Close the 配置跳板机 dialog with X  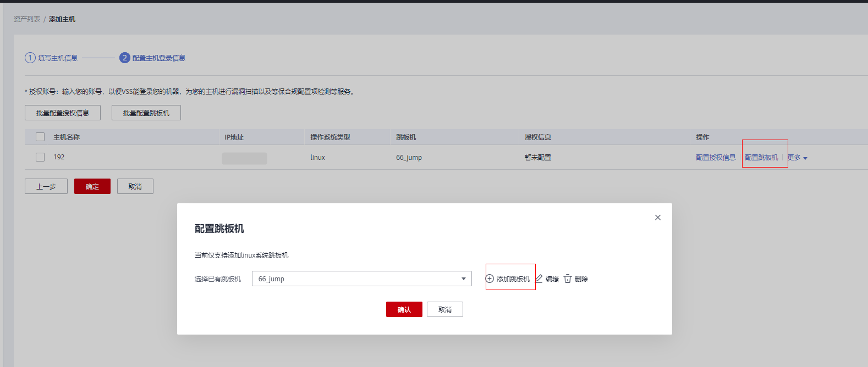coord(657,218)
